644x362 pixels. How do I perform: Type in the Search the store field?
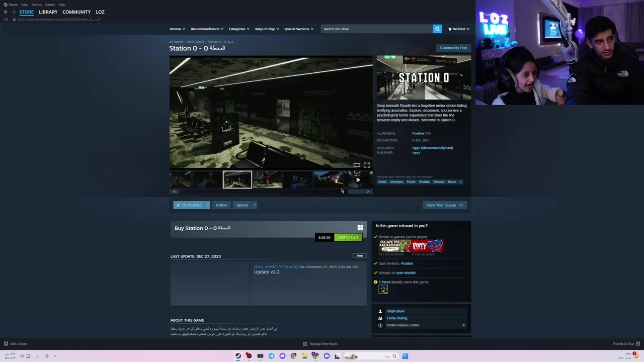click(377, 29)
